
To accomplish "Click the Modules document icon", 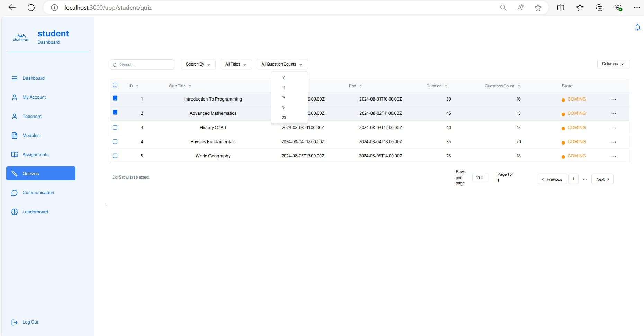I will coord(15,136).
